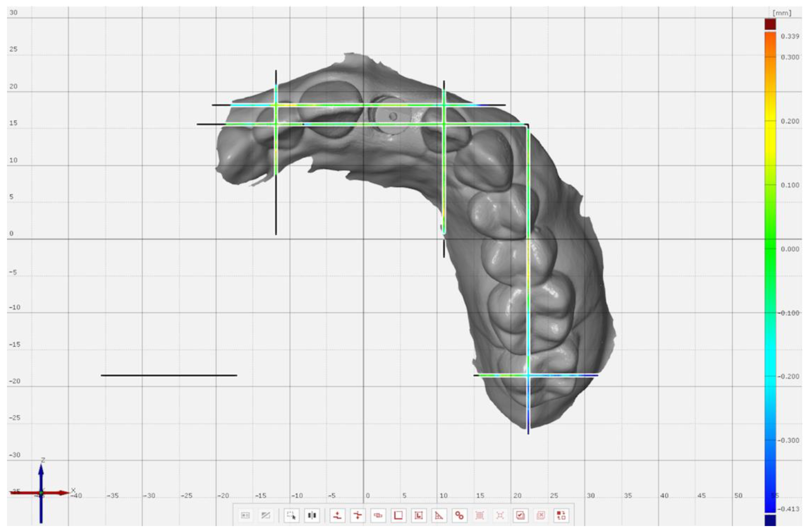Screen dimensions: 811x532
Task: Click the red and white squares swap icon
Action: pos(561,515)
